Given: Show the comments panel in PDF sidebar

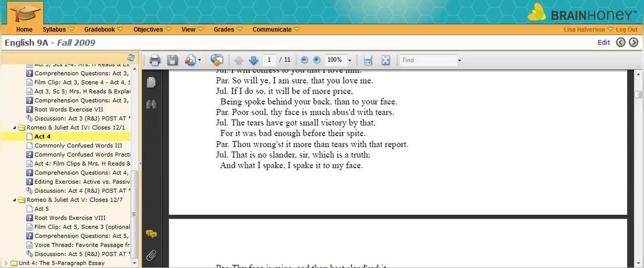Looking at the screenshot, I should 151,234.
